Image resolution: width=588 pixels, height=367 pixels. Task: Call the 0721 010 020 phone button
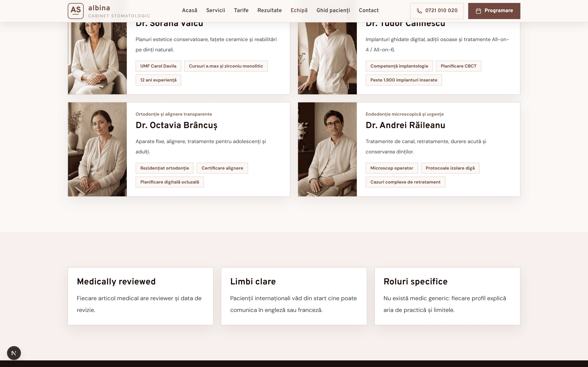[437, 11]
